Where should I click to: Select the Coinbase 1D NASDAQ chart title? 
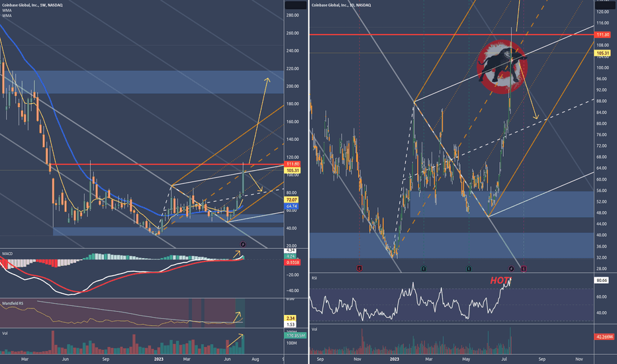pos(341,5)
